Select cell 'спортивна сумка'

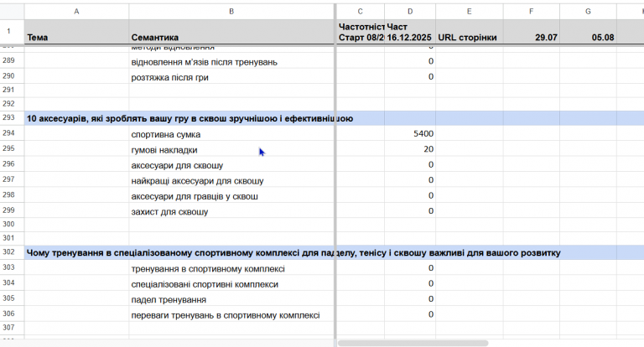231,134
